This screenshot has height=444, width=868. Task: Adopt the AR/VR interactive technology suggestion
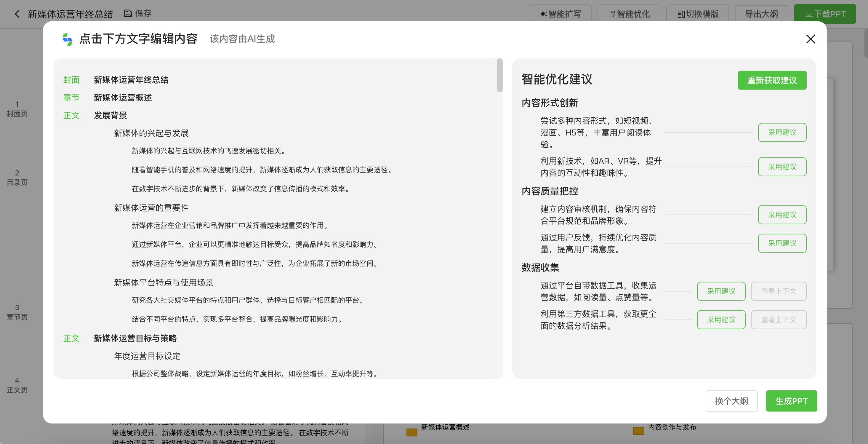tap(782, 167)
